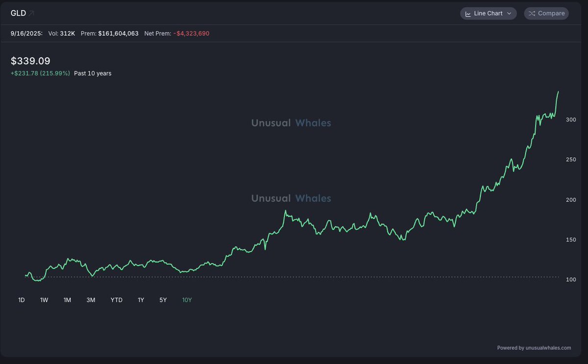
Task: Choose the 5Y time range
Action: point(163,300)
